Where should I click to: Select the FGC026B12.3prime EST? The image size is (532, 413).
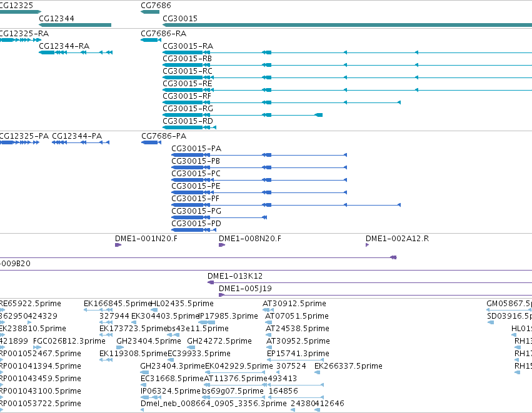(38, 347)
